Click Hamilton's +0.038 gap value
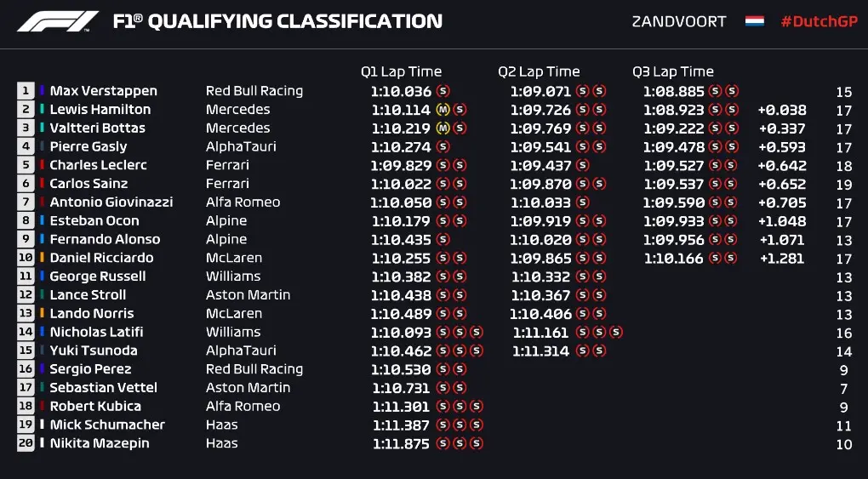The width and height of the screenshot is (868, 479). [782, 110]
